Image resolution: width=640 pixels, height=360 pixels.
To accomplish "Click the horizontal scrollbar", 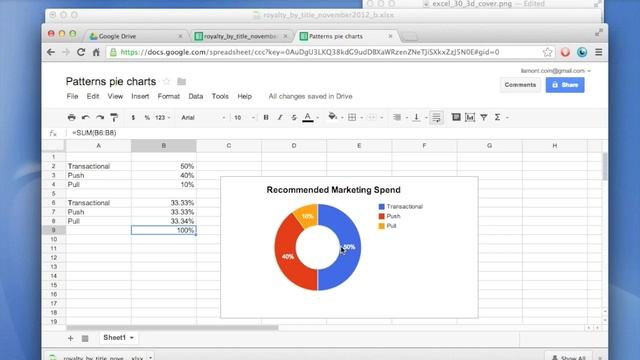I will tap(172, 327).
